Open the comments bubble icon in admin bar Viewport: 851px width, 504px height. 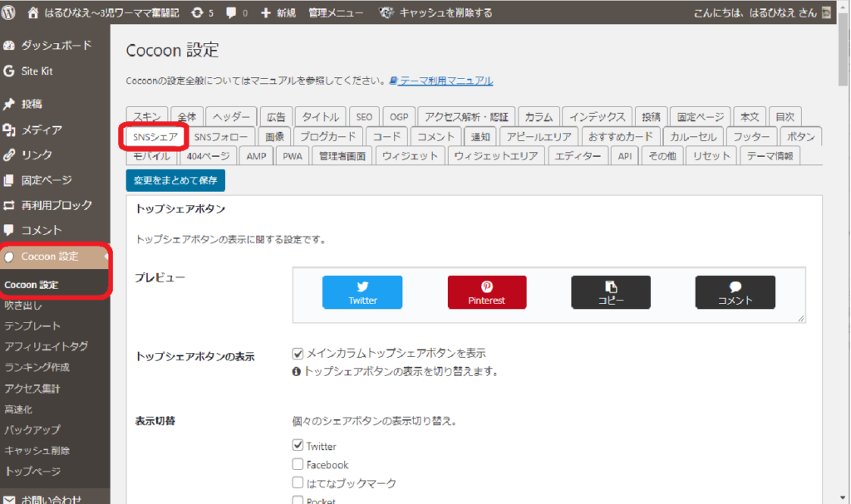[x=231, y=12]
